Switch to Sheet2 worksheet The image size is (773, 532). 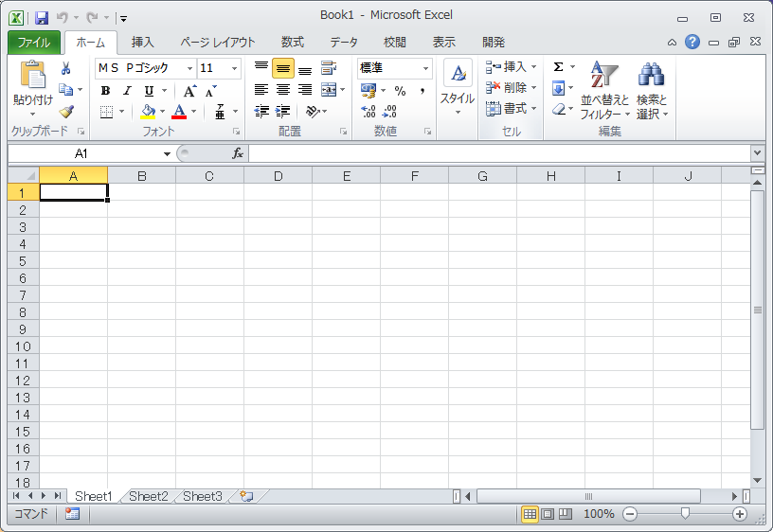pos(149,496)
